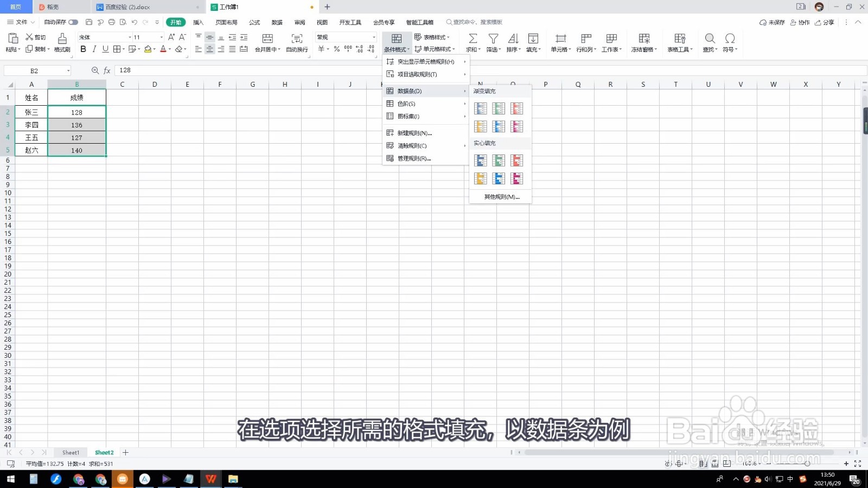Click the format painter 格式刷 icon
The height and width of the screenshot is (488, 868).
62,38
